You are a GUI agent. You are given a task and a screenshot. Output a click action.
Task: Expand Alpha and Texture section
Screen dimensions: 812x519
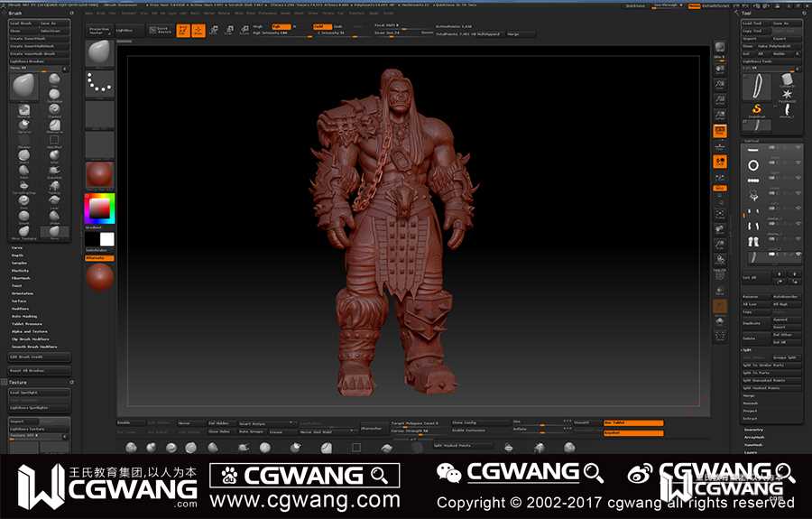pos(30,331)
